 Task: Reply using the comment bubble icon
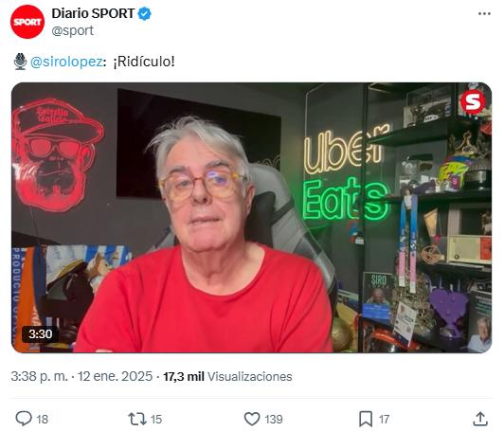point(24,419)
